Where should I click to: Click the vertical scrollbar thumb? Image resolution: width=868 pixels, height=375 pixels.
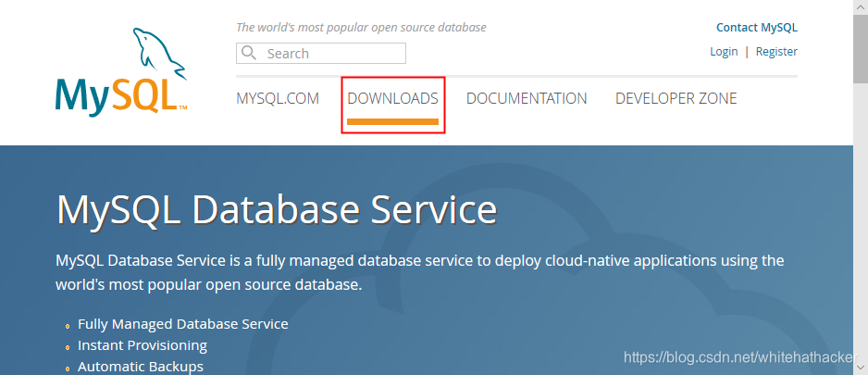[x=861, y=49]
